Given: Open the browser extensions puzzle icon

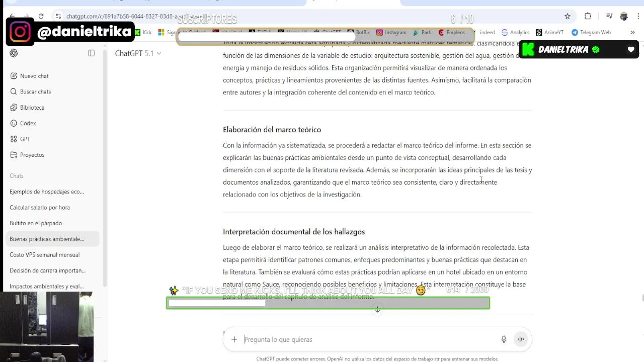Looking at the screenshot, I should point(588,16).
